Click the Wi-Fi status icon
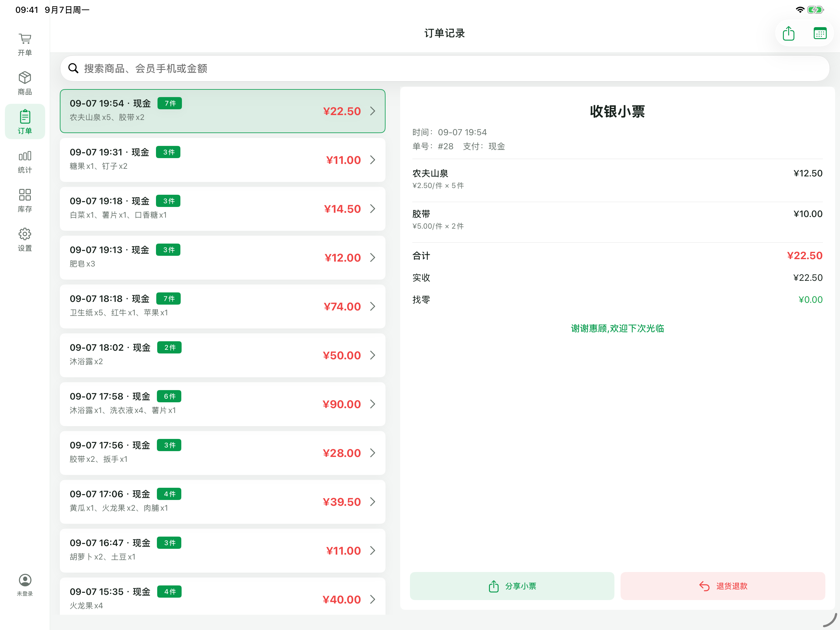Image resolution: width=840 pixels, height=630 pixels. pos(800,10)
